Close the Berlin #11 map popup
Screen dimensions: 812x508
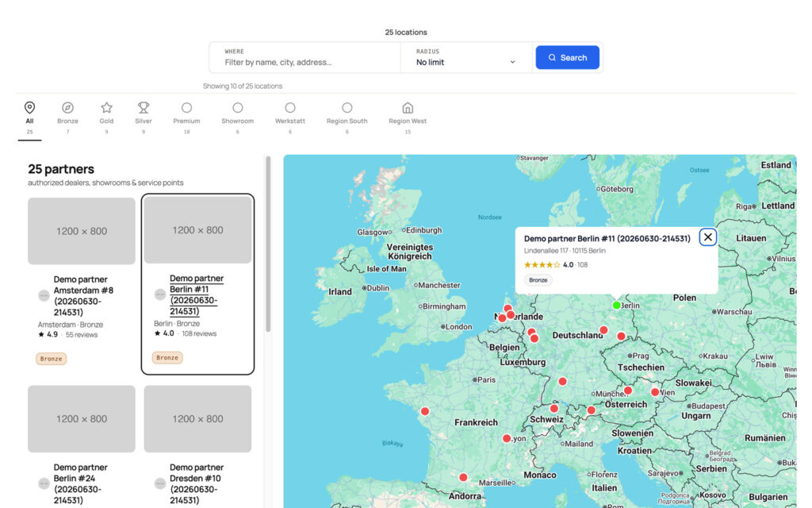coord(708,237)
